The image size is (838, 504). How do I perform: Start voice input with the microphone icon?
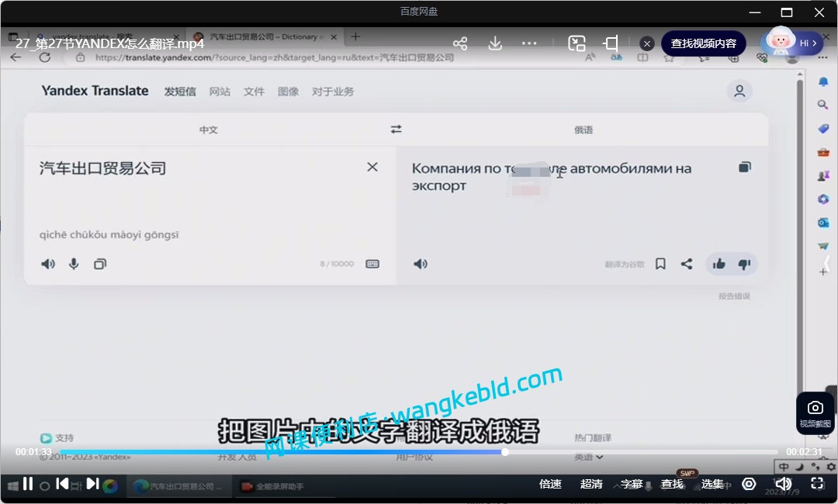coord(74,264)
